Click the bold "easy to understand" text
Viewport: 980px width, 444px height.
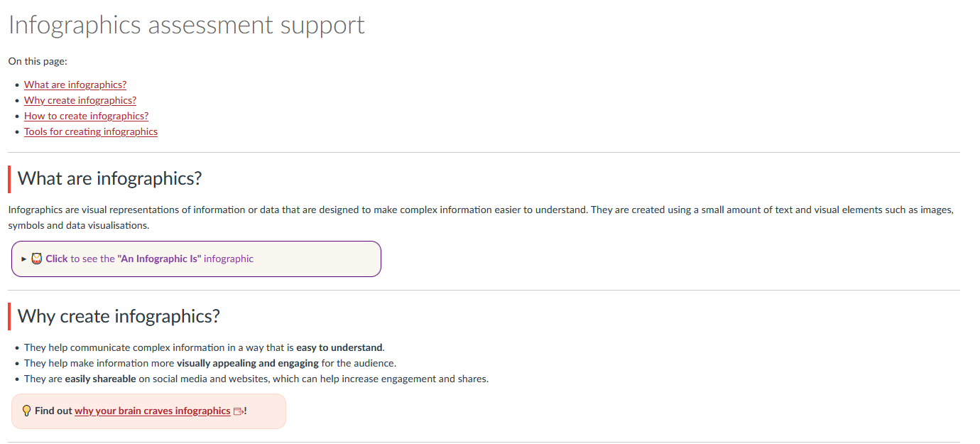pos(339,347)
